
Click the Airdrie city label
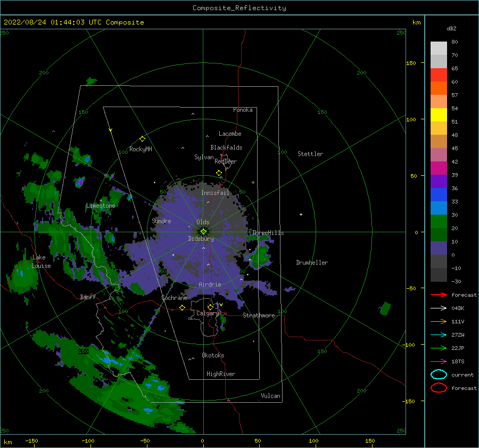[x=210, y=284]
